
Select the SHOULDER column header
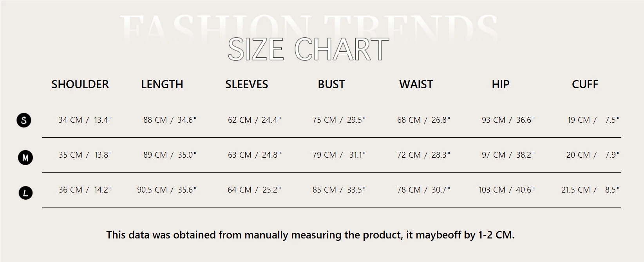[80, 84]
